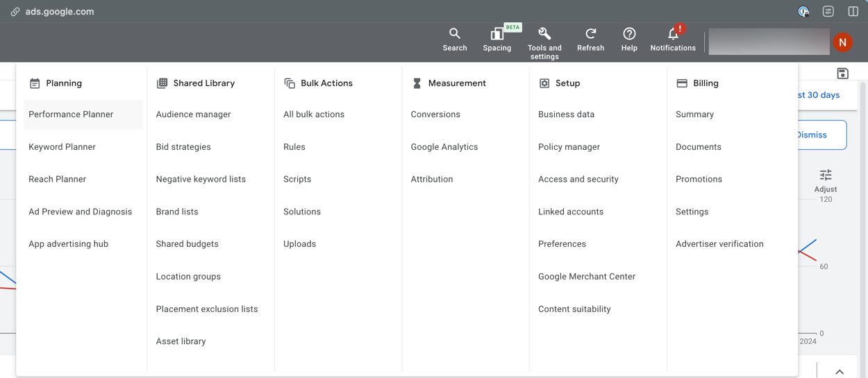Expand the bottom panel chevron

(840, 372)
